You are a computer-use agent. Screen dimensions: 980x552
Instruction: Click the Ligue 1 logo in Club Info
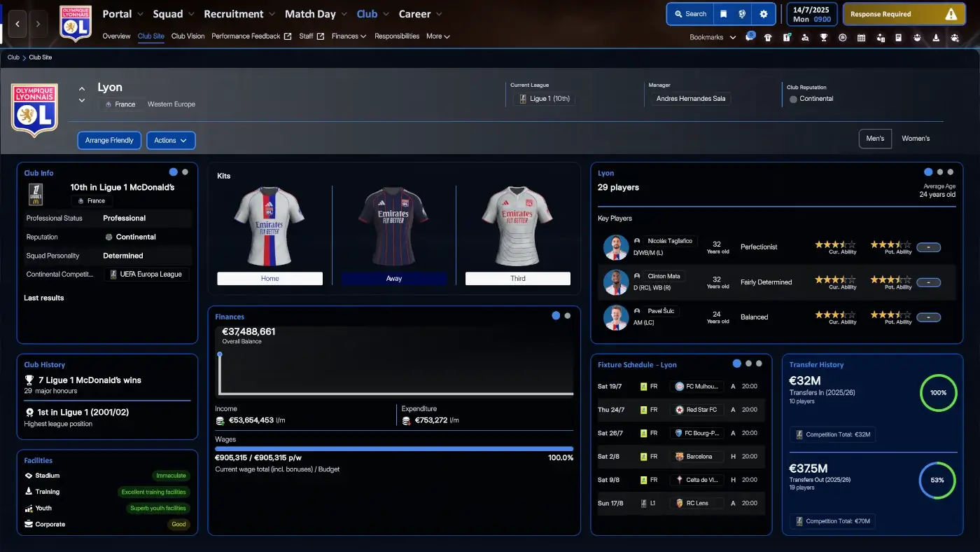pos(36,194)
